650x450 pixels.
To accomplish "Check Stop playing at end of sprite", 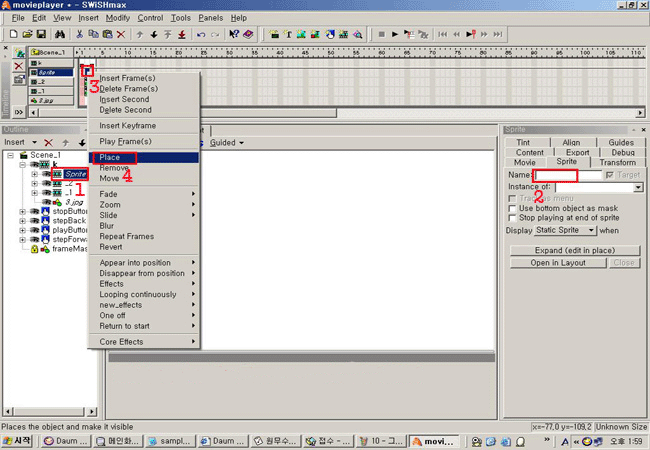I will [512, 218].
